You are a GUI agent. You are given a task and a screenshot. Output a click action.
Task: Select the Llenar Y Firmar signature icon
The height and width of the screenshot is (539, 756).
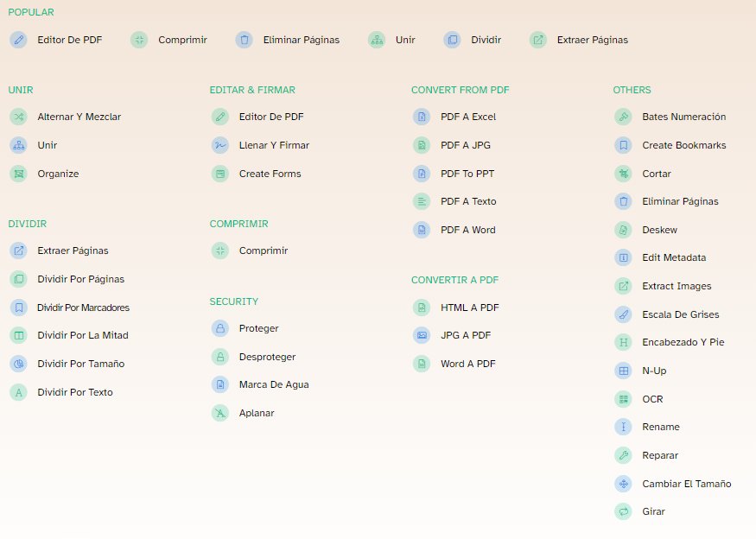coord(219,145)
